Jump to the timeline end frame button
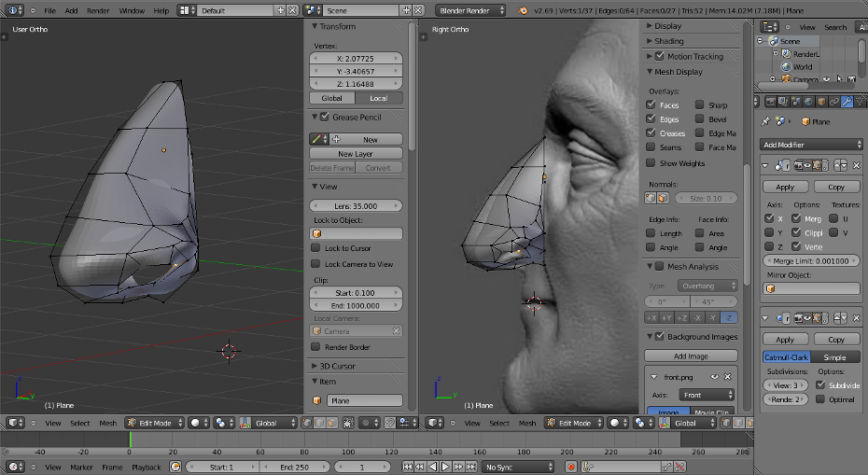Viewport: 868px width, 475px height. point(471,468)
